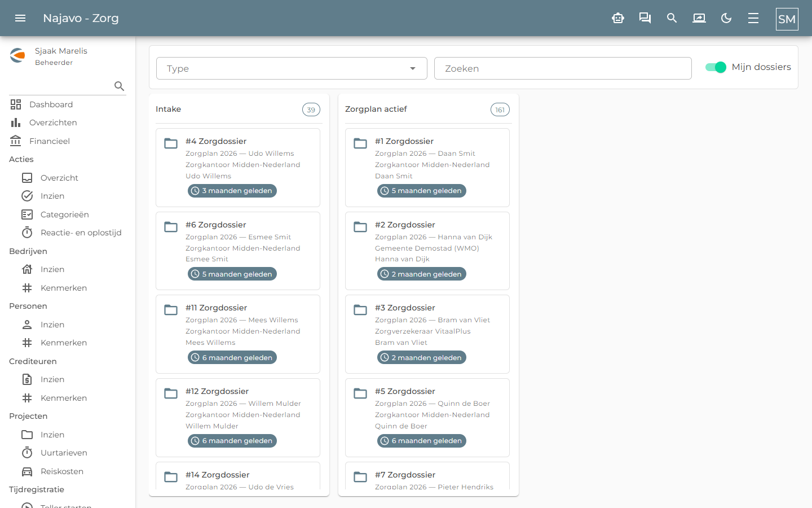Click the Zorgplan actief count badge 161
This screenshot has width=812, height=508.
pos(500,110)
